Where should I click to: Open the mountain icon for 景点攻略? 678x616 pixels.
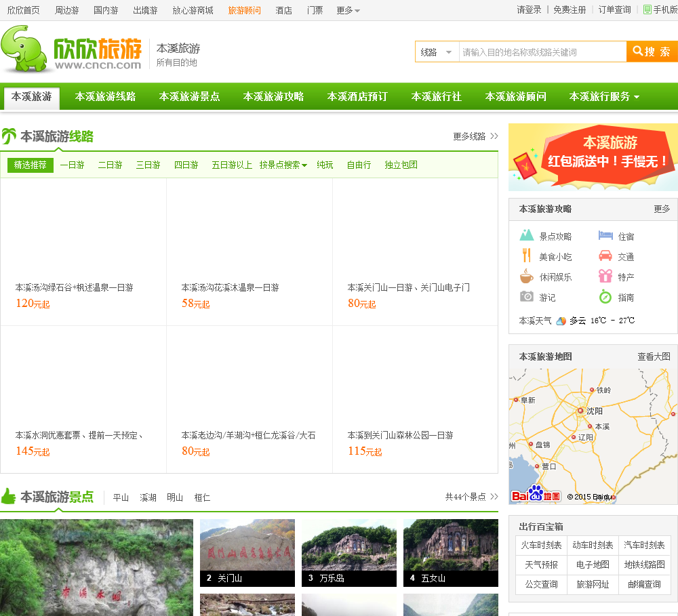pyautogui.click(x=526, y=235)
